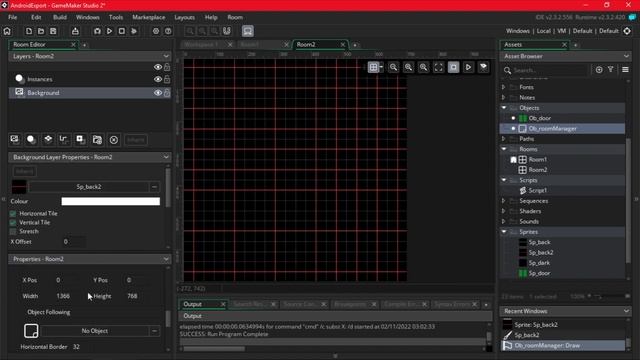Expand the Fonts folder
This screenshot has height=360, width=640.
[503, 87]
